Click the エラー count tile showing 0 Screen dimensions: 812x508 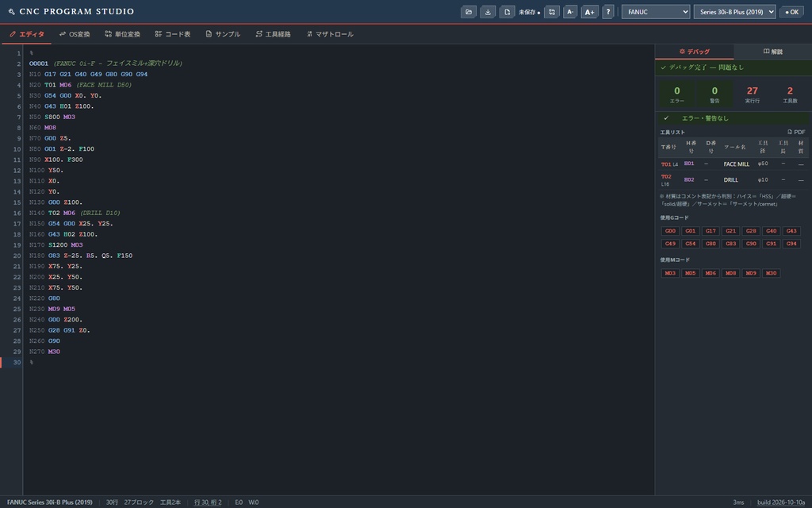(677, 94)
